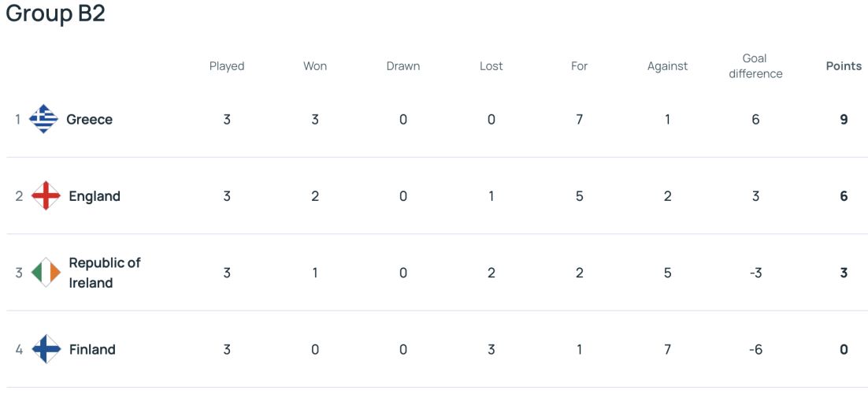Select Finland's goal difference of -6
The width and height of the screenshot is (868, 394).
coord(755,350)
